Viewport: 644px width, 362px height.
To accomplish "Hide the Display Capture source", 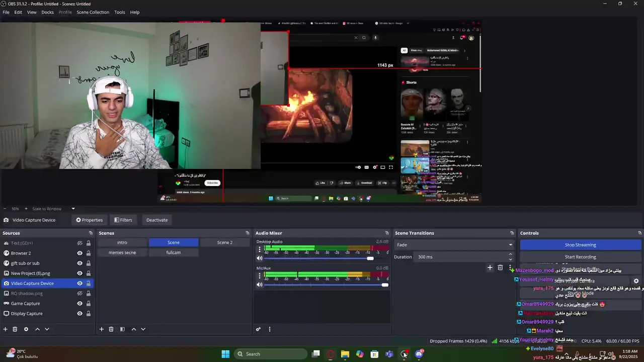I will 79,313.
